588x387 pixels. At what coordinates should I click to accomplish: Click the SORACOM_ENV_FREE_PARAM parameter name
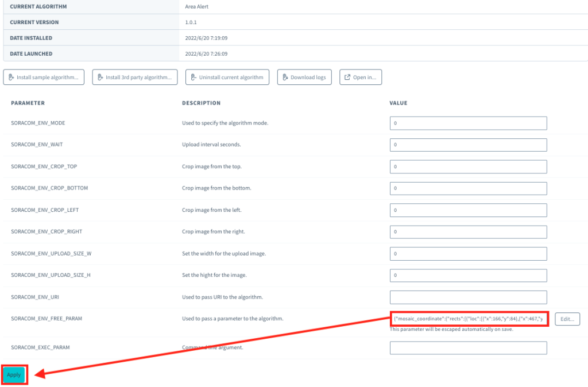coord(47,318)
